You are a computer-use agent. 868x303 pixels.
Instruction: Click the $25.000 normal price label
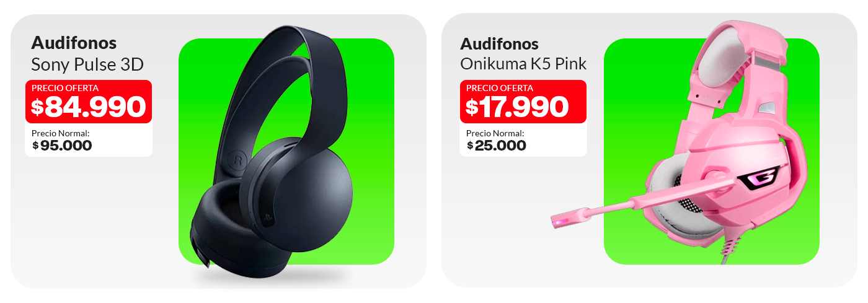point(497,146)
